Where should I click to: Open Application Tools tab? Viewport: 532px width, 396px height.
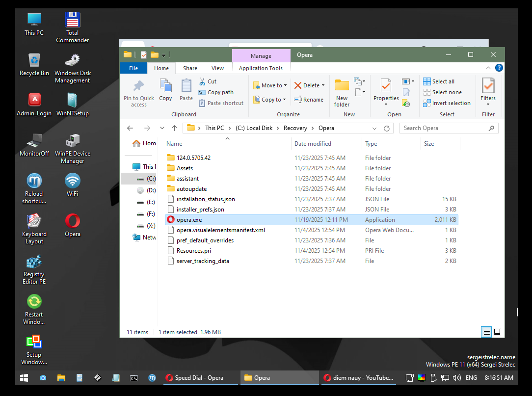click(261, 68)
